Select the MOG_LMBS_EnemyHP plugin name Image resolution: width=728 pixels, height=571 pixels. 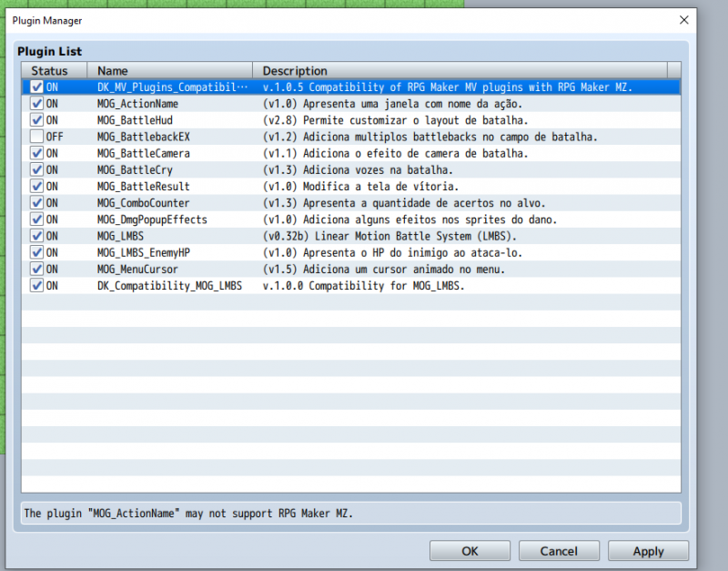click(x=144, y=253)
